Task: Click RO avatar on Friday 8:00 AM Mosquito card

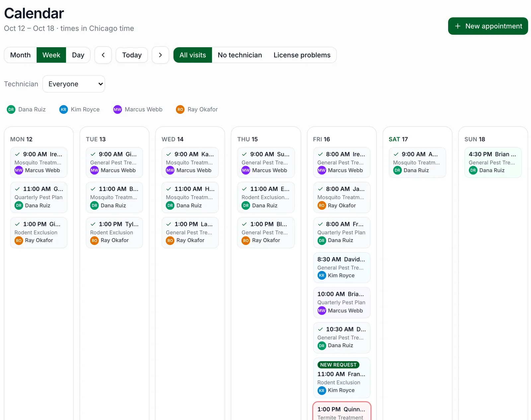Action: [x=322, y=206]
